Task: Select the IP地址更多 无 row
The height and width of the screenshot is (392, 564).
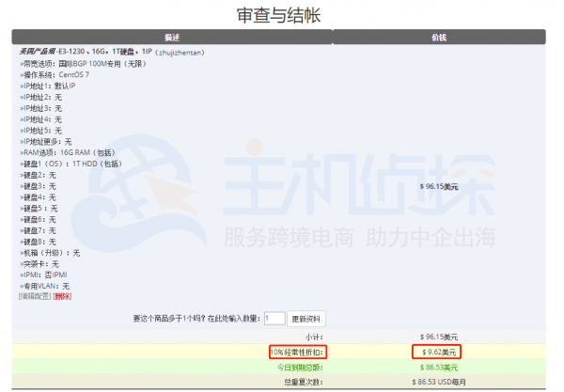Action: (x=46, y=142)
